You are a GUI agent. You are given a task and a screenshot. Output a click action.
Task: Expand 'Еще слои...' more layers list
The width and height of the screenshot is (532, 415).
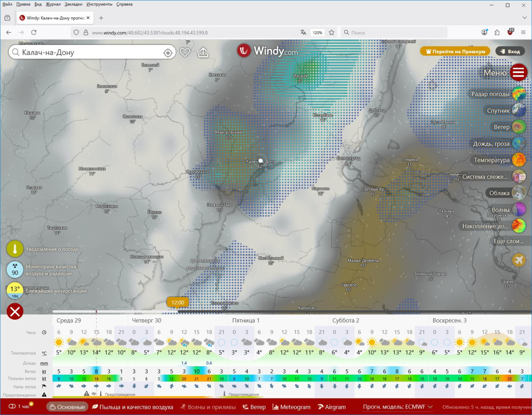pyautogui.click(x=512, y=241)
